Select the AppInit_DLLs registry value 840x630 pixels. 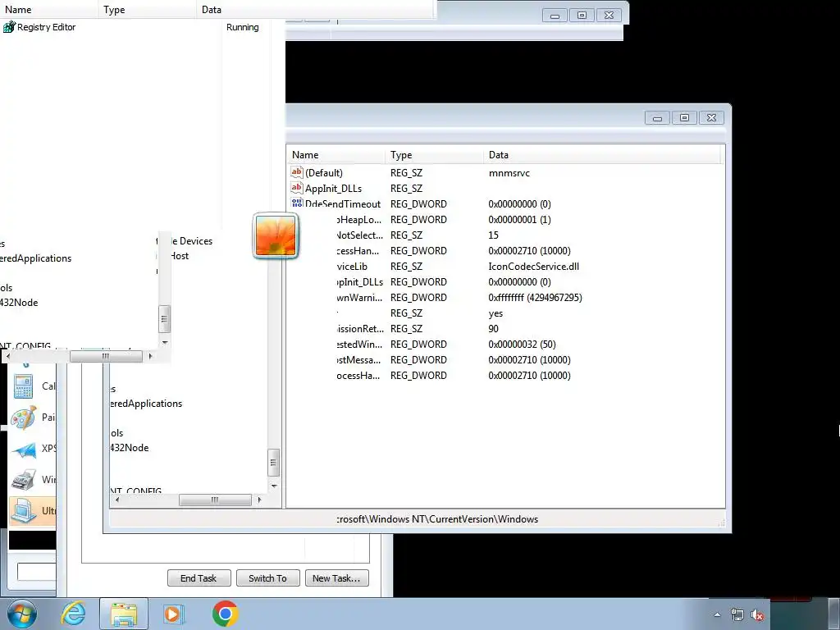(333, 188)
